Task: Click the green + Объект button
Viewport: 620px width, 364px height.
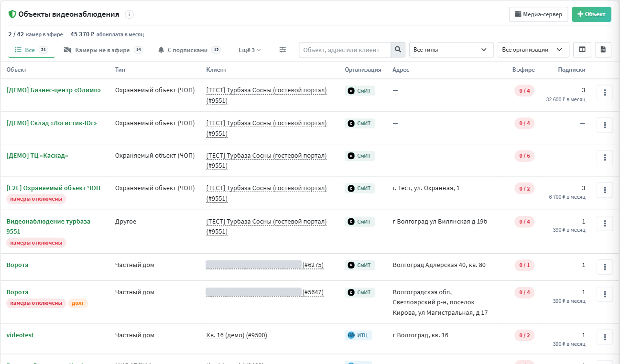Action: (x=591, y=14)
